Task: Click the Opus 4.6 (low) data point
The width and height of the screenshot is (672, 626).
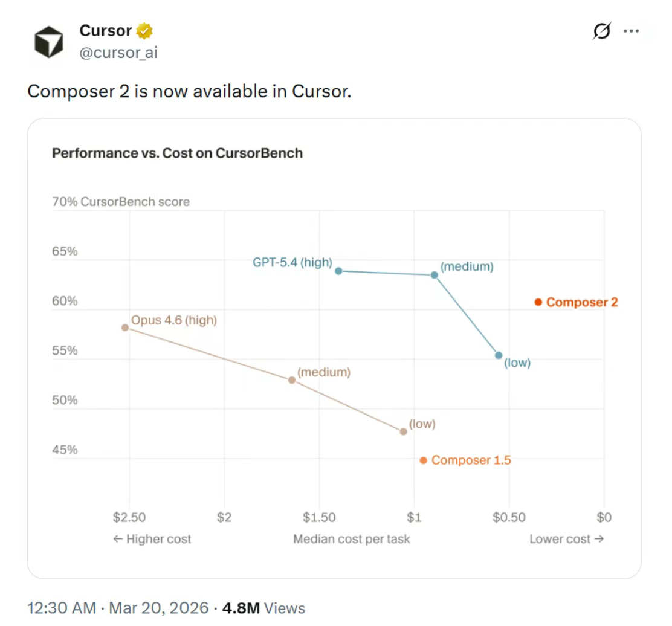Action: 403,431
